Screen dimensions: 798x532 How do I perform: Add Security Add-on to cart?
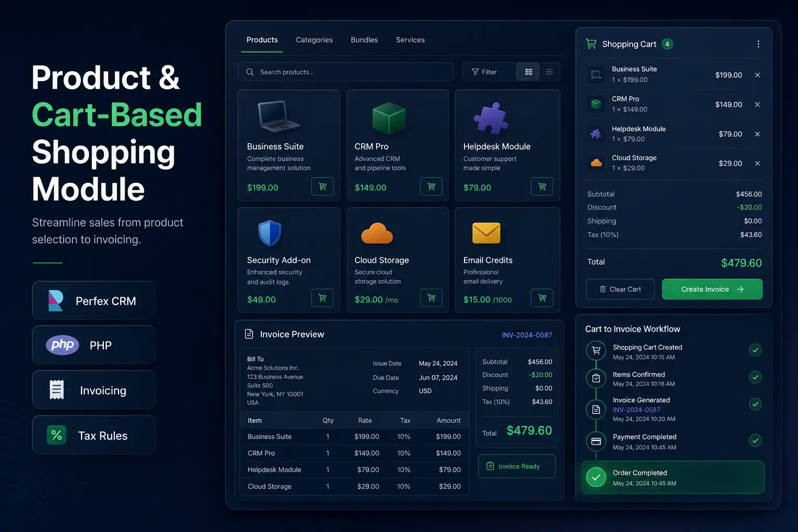tap(322, 298)
